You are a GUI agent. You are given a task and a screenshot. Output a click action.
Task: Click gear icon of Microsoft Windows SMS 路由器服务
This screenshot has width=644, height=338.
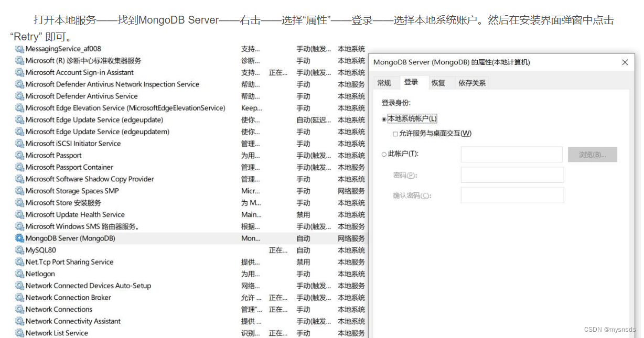(x=20, y=226)
